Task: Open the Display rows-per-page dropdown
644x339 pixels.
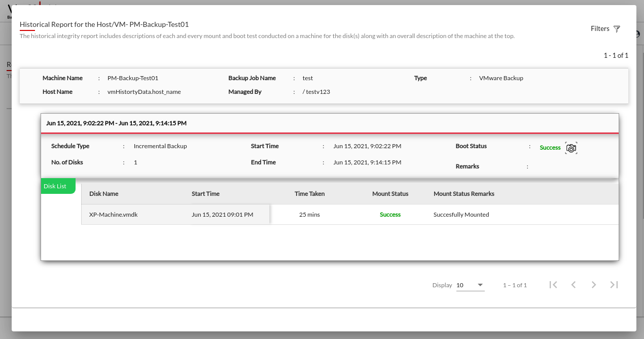Action: [470, 285]
